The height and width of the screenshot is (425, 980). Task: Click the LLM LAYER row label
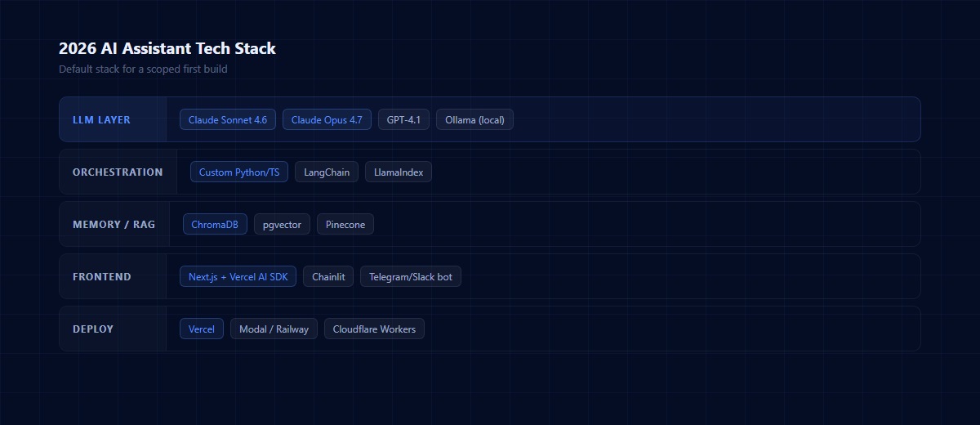coord(101,120)
